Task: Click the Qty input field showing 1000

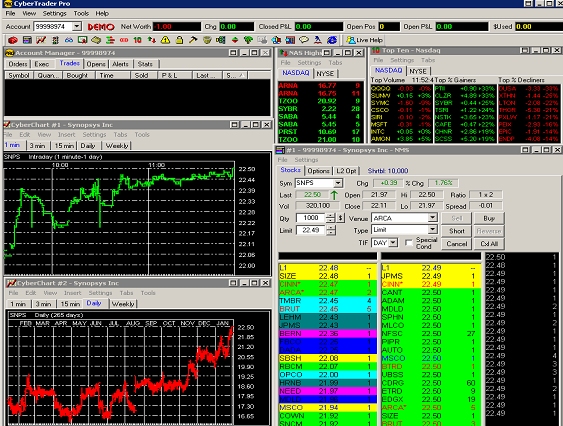Action: tap(311, 218)
